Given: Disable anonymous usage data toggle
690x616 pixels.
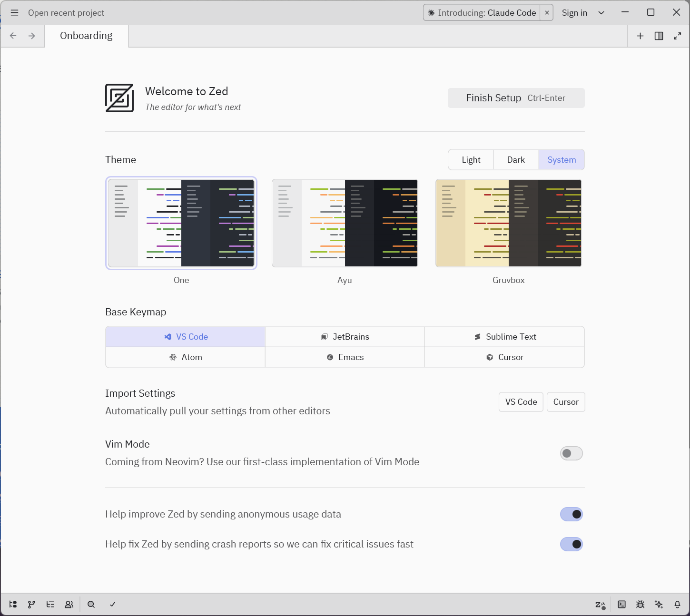Looking at the screenshot, I should (x=571, y=514).
